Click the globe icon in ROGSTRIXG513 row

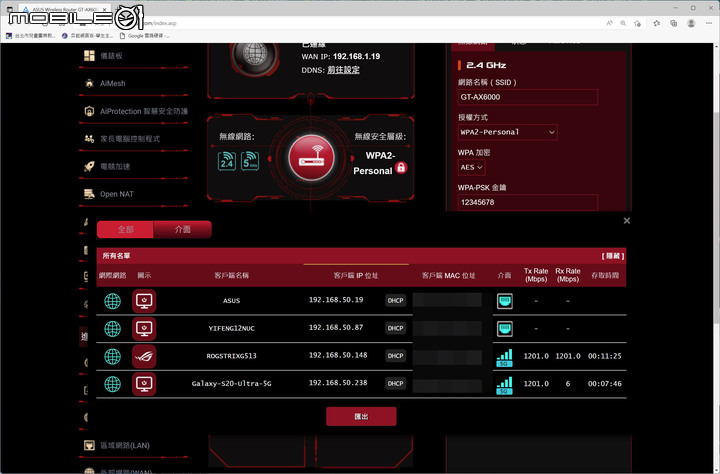[112, 356]
